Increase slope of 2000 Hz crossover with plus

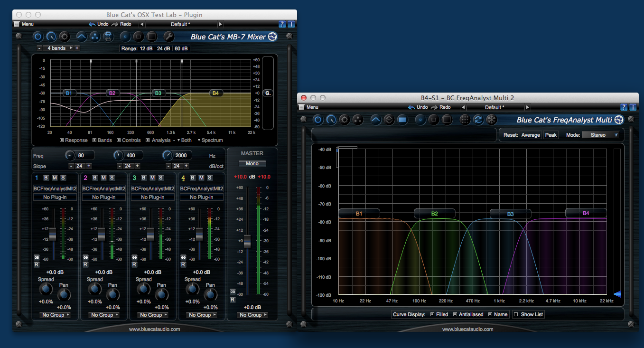(186, 166)
